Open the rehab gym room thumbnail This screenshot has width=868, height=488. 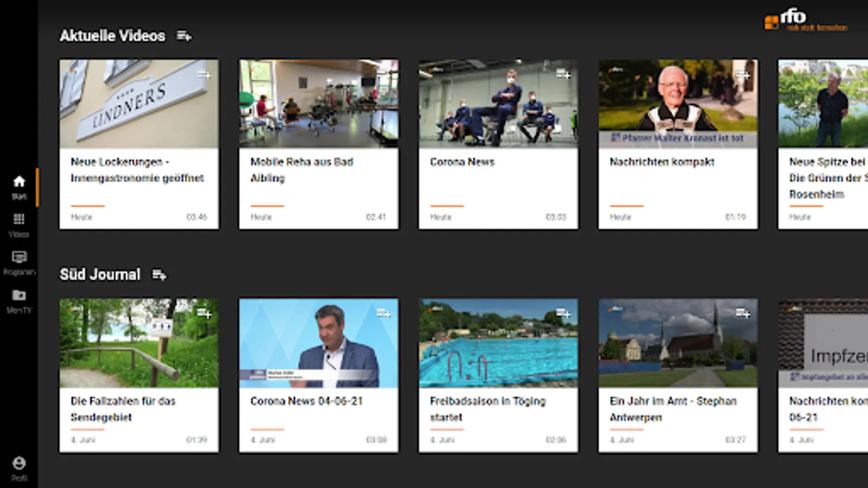tap(319, 104)
